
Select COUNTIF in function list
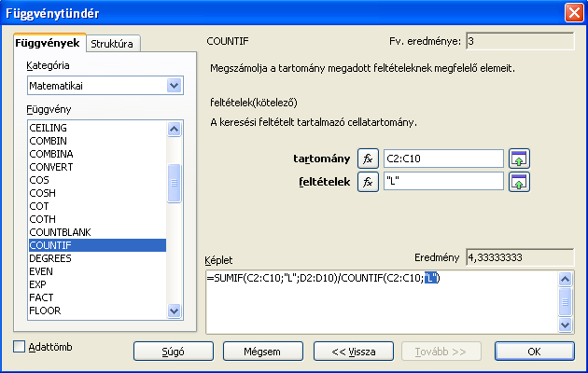(97, 245)
